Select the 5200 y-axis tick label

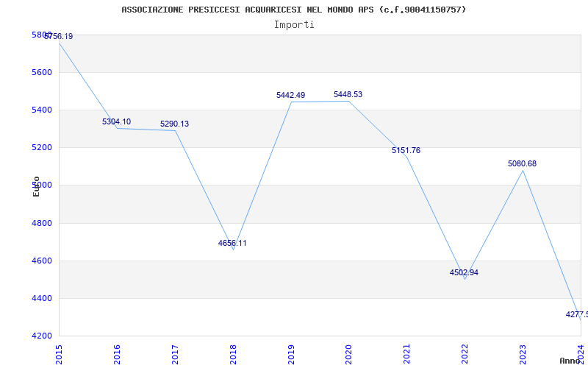[x=41, y=148]
